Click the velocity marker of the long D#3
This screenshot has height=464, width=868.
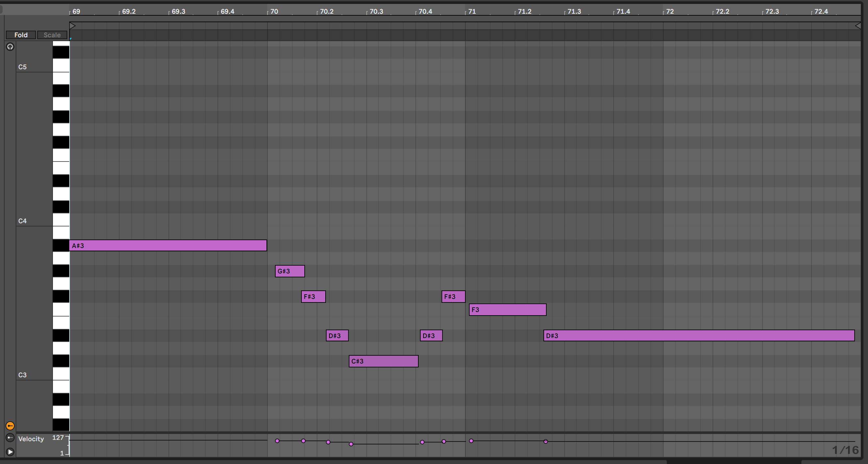pyautogui.click(x=546, y=441)
